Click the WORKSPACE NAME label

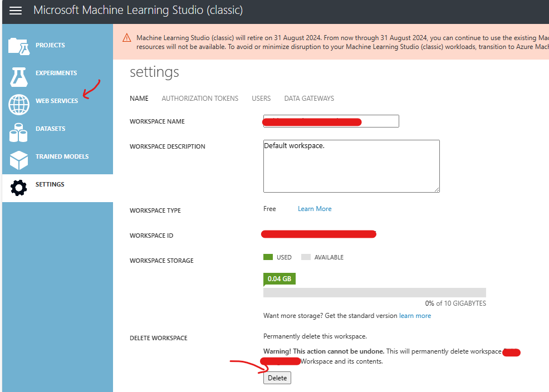[157, 121]
